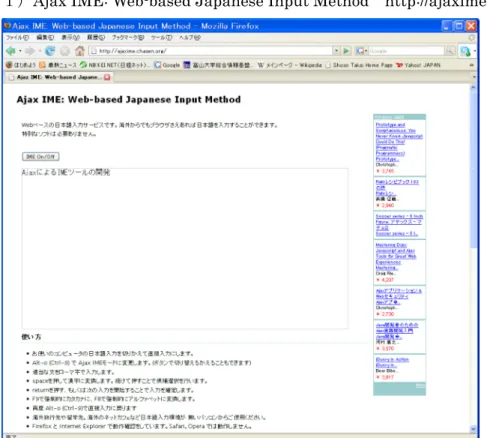Open the Back button history dropdown arrow
Screen dimensions: 487x438
20,51
